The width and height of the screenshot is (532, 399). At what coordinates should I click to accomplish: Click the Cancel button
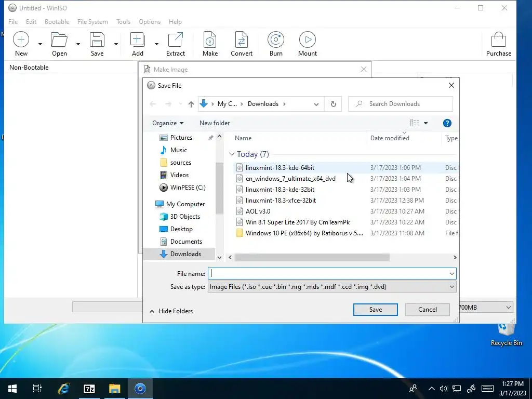(x=427, y=310)
